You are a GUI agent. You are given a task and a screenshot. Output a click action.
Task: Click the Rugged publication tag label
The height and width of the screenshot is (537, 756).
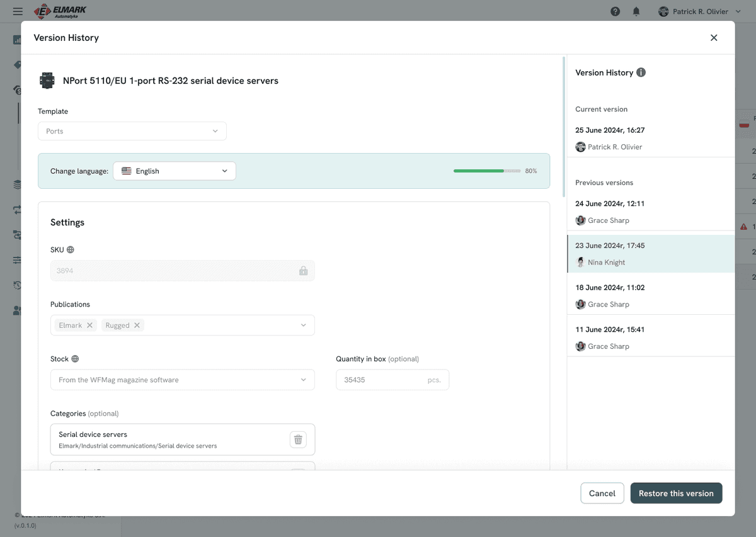[x=117, y=325]
